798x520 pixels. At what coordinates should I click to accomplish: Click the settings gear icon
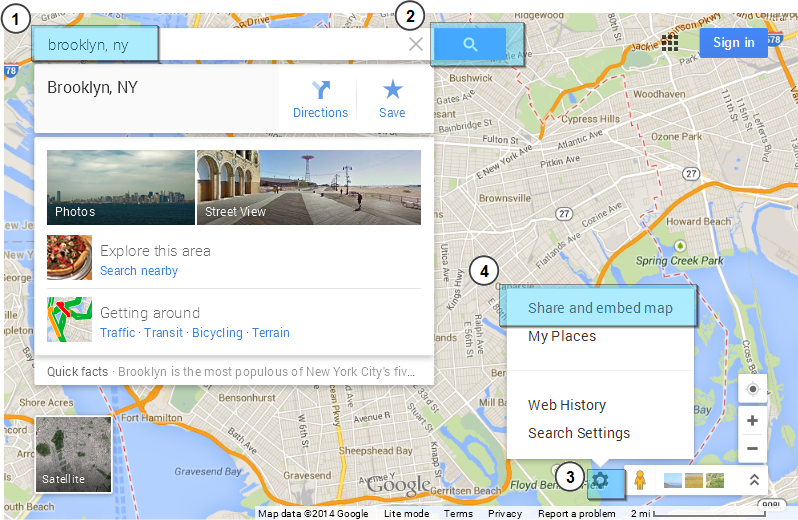pyautogui.click(x=601, y=480)
